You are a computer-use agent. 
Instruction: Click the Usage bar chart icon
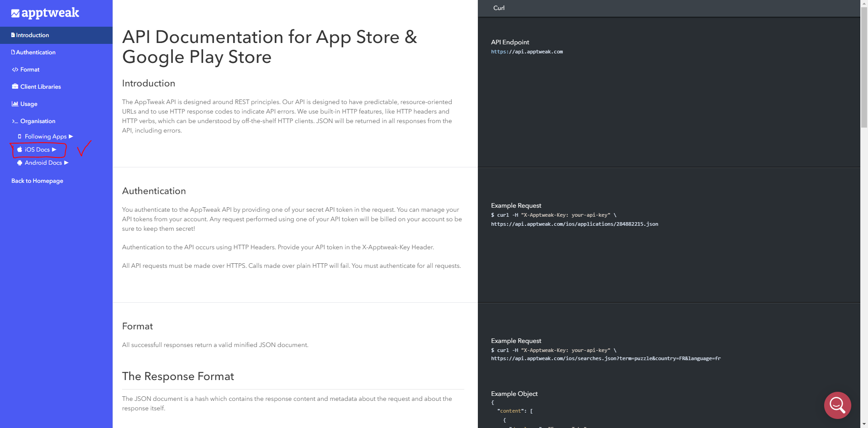[x=15, y=104]
